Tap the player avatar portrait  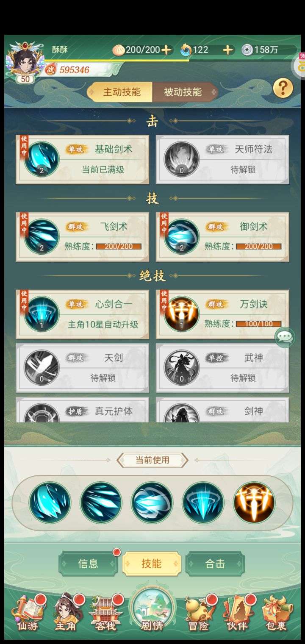tap(25, 61)
